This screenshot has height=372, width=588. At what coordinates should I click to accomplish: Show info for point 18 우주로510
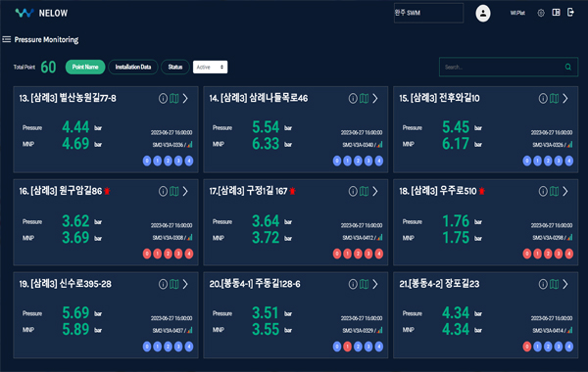(x=543, y=192)
